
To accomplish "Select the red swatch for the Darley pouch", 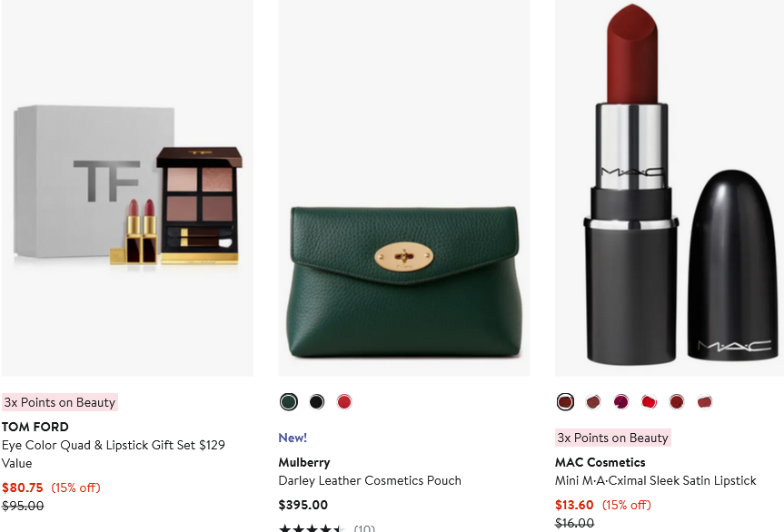I will point(344,401).
